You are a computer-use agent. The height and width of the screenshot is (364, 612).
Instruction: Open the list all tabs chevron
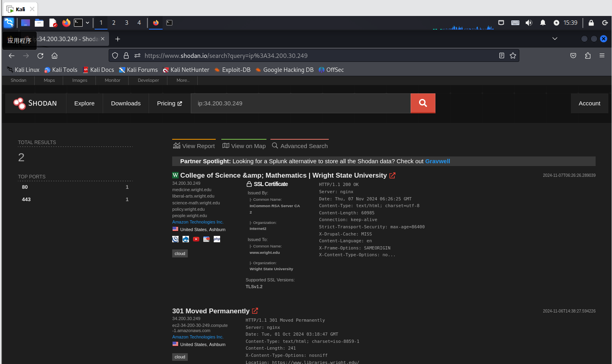click(555, 39)
